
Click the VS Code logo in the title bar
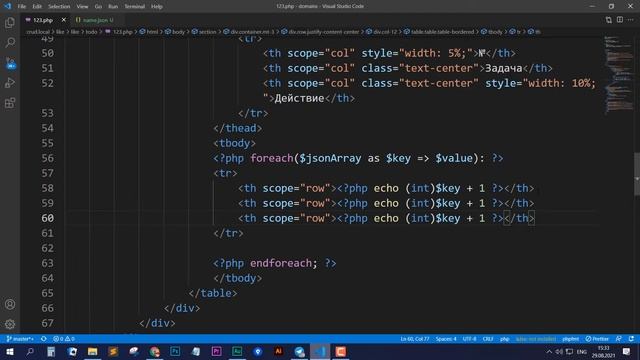(x=7, y=6)
